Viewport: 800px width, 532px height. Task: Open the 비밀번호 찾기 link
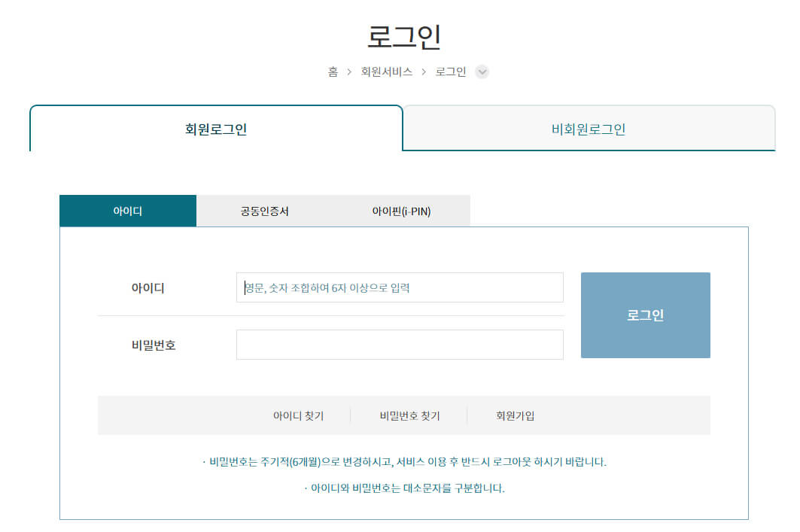pyautogui.click(x=409, y=415)
